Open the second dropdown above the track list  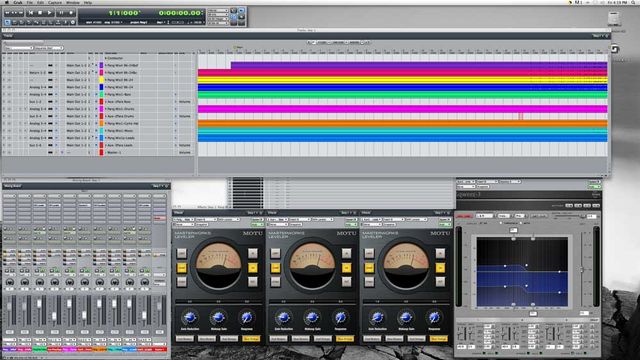pos(49,48)
